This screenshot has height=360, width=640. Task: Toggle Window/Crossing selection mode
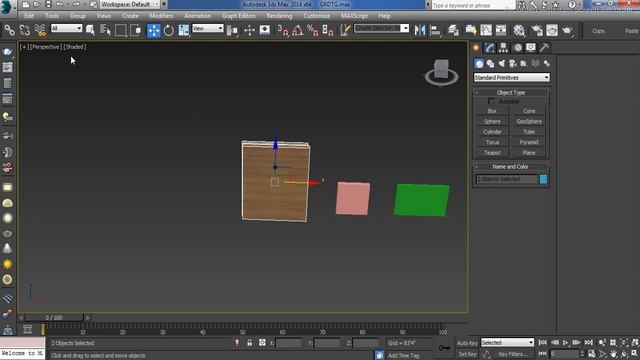point(136,30)
